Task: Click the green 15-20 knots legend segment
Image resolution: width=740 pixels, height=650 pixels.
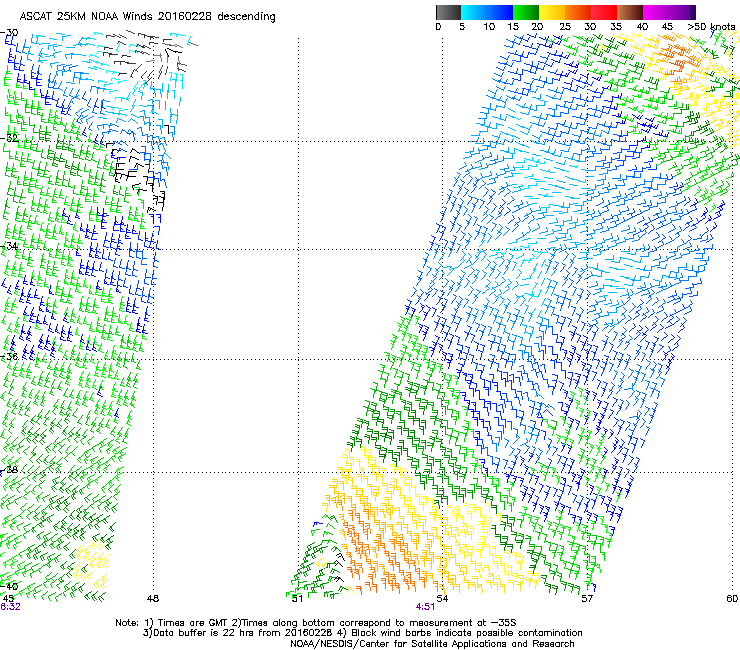Action: coord(526,12)
